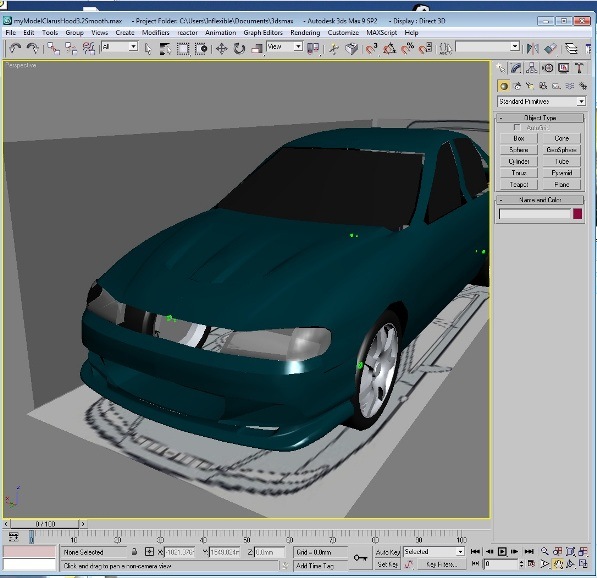Open the All selection filter dropdown
Viewport: 597px width, 578px height.
pos(119,47)
